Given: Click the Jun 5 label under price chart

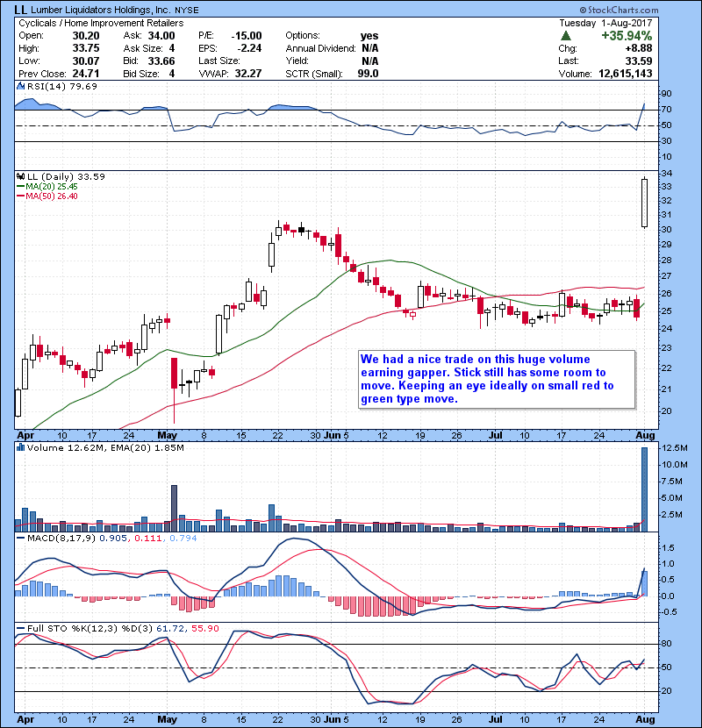Looking at the screenshot, I should click(337, 436).
